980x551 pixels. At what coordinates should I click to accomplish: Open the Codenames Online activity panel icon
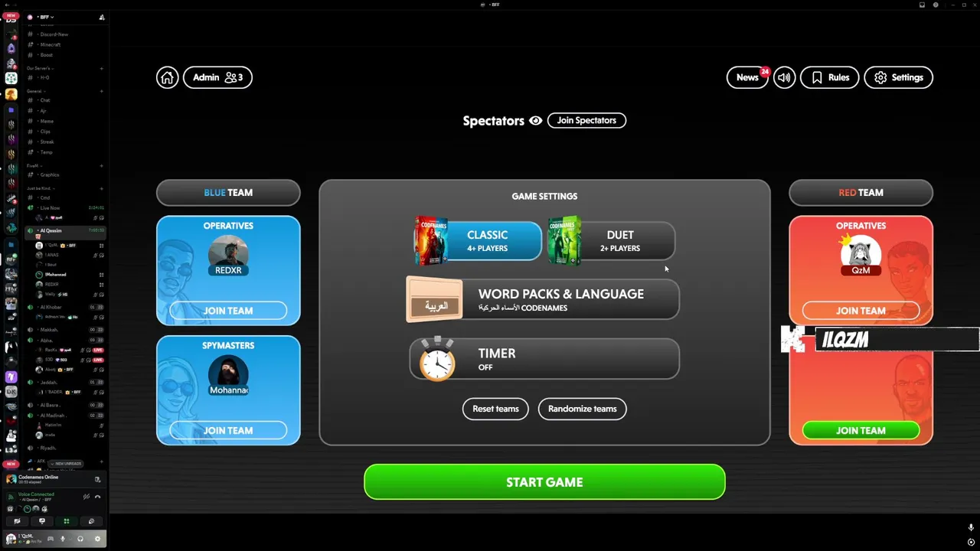tap(97, 479)
